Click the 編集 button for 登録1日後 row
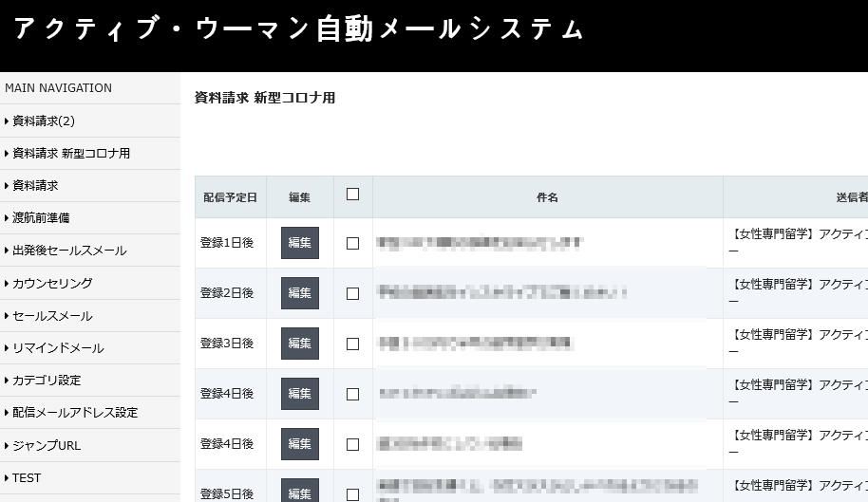The height and width of the screenshot is (502, 868). [x=300, y=243]
